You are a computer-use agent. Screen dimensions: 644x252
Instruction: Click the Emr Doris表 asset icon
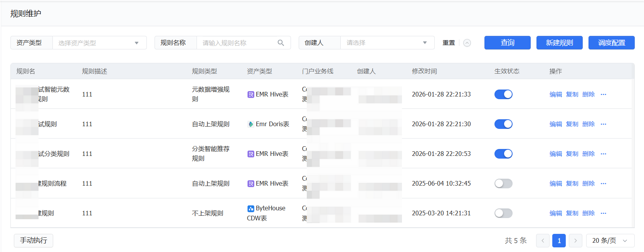[251, 124]
